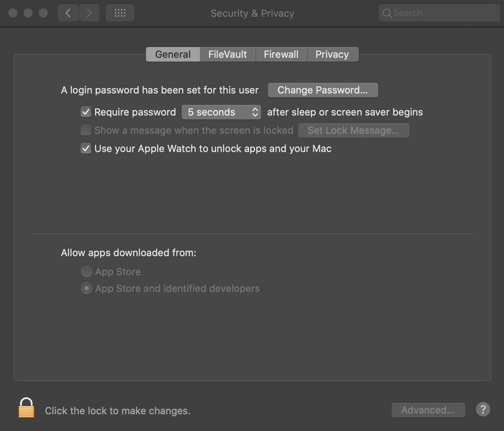Switch to the Firewall tab
The width and height of the screenshot is (504, 431).
coord(281,54)
